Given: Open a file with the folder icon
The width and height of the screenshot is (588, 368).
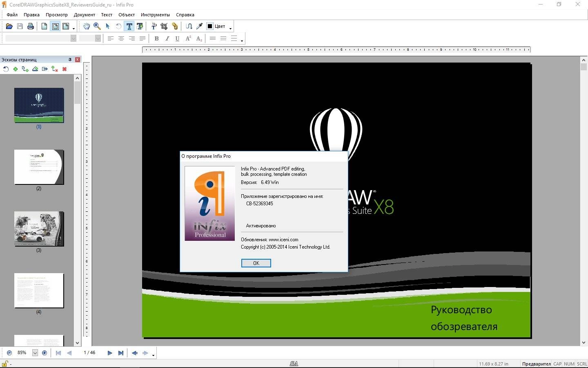Looking at the screenshot, I should point(9,26).
